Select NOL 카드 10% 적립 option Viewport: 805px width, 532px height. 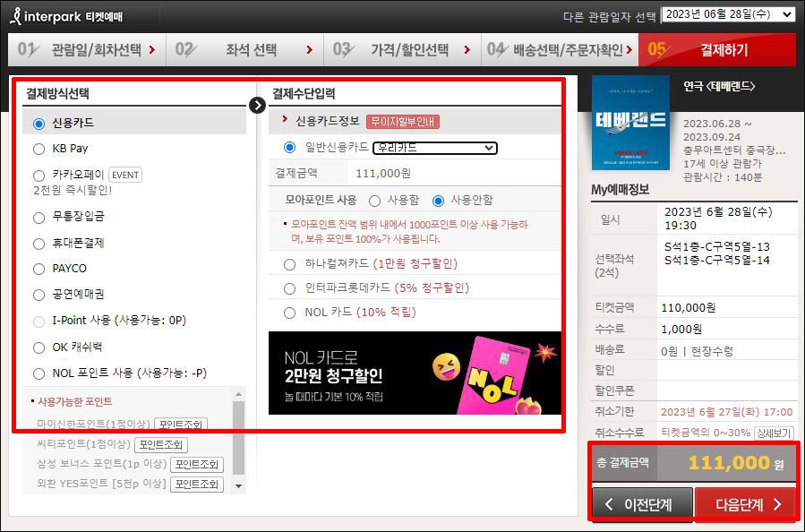[289, 313]
